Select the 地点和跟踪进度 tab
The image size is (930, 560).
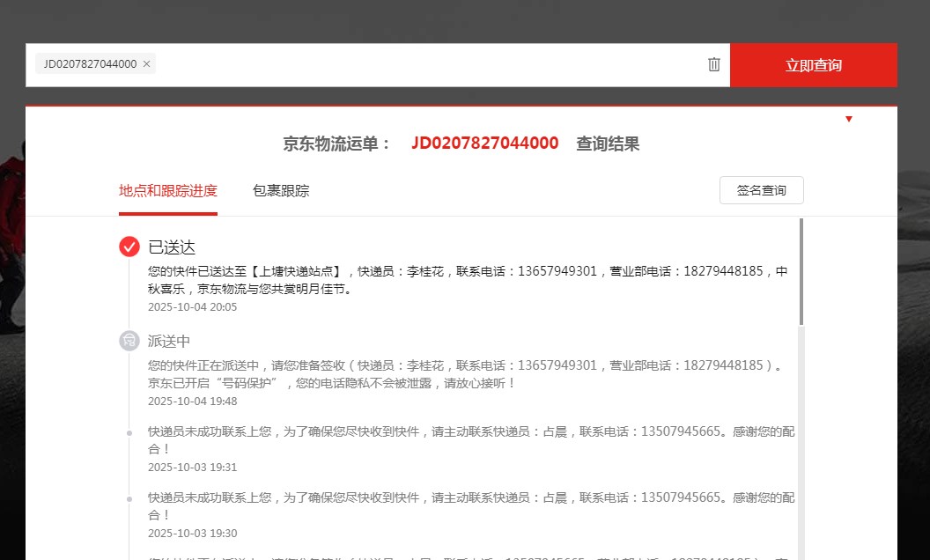pyautogui.click(x=168, y=191)
